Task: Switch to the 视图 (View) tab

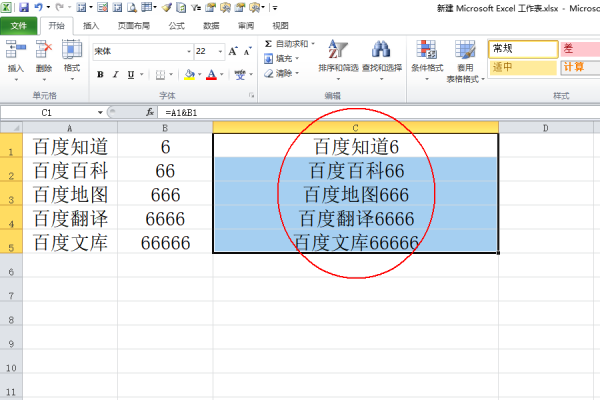Action: click(280, 26)
